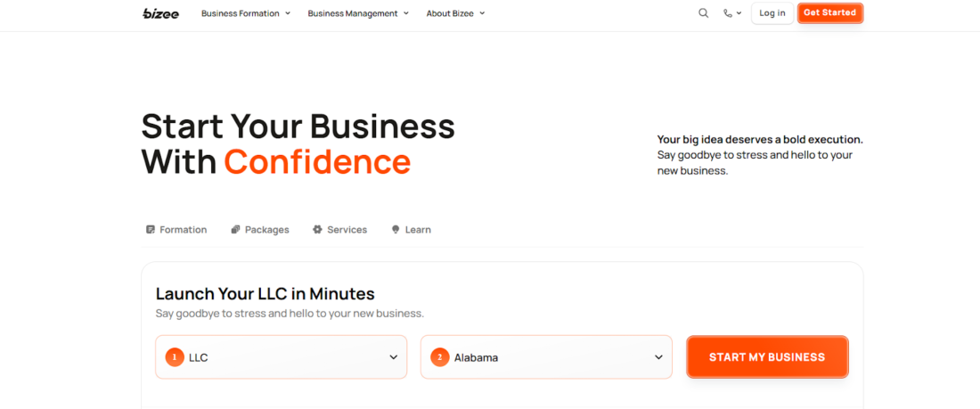
Task: Click the Packages tab icon
Action: pos(235,230)
